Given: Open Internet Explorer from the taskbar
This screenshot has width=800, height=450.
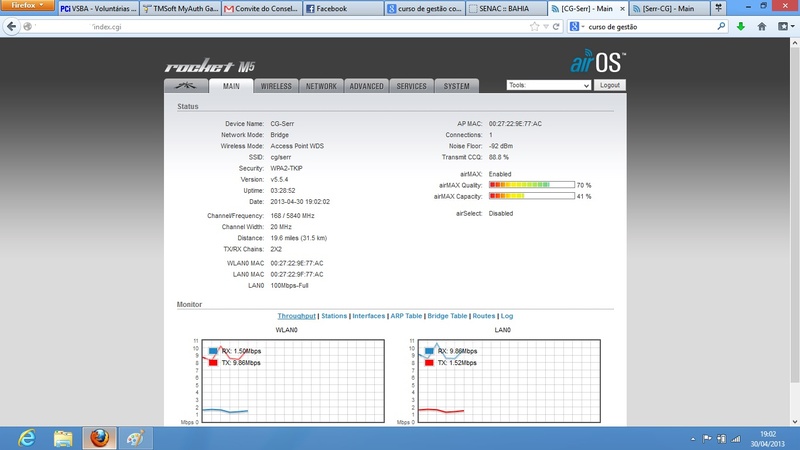Looking at the screenshot, I should (27, 438).
